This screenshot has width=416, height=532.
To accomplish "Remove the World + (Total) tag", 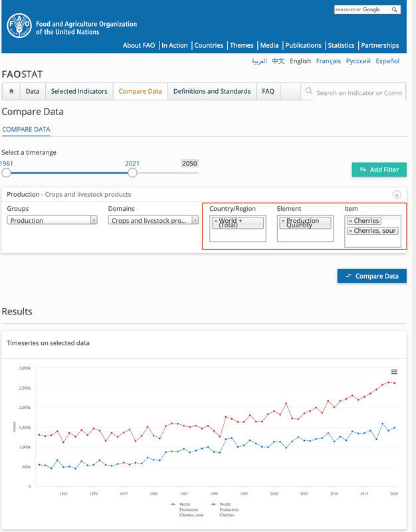I will (x=215, y=221).
